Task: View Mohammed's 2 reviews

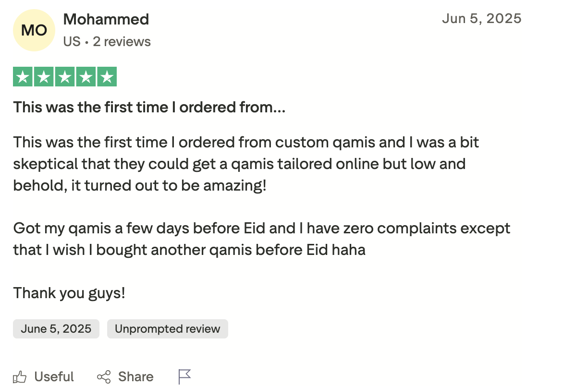Action: point(122,42)
